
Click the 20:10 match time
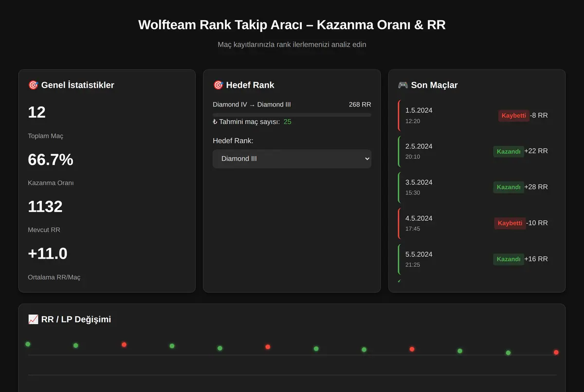pos(413,157)
